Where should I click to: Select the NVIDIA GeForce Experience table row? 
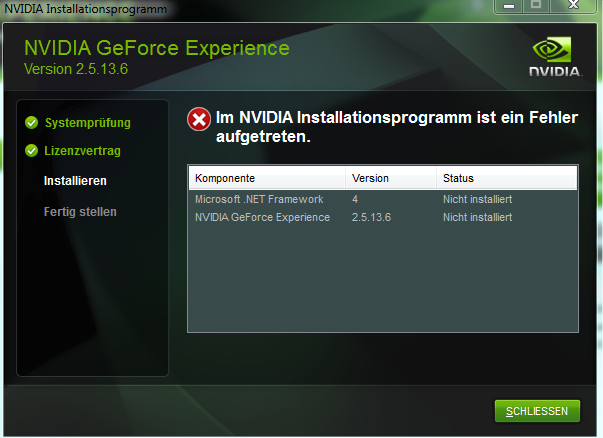(x=383, y=217)
